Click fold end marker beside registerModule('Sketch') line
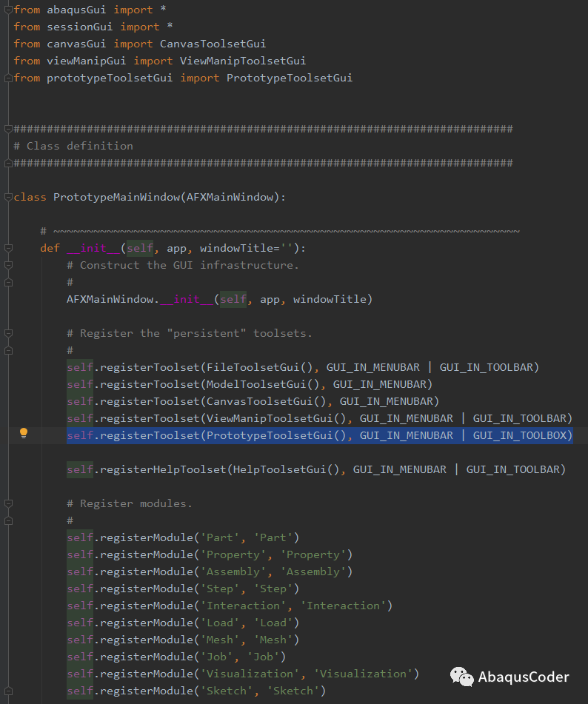 click(x=8, y=691)
